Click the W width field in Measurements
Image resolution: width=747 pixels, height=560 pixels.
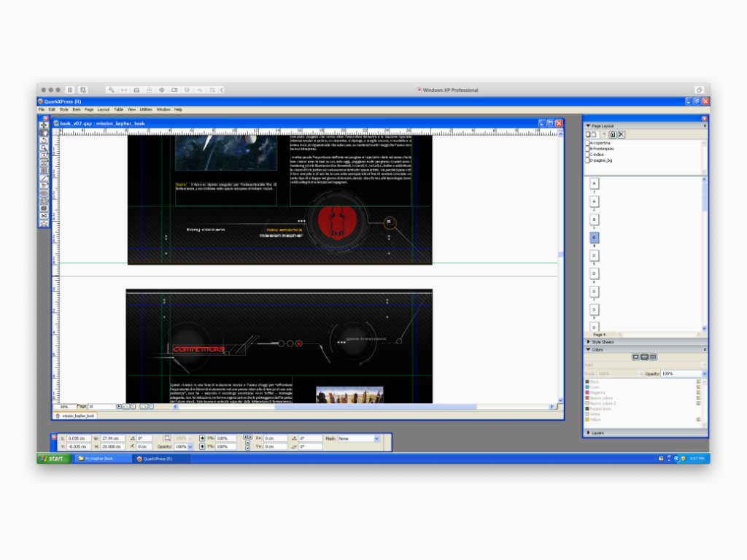click(x=112, y=438)
